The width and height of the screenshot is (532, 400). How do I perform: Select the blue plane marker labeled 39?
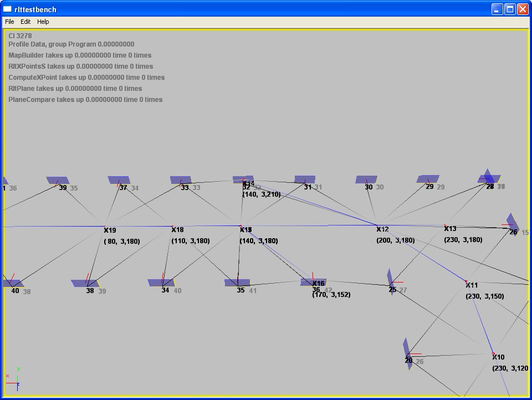(58, 180)
